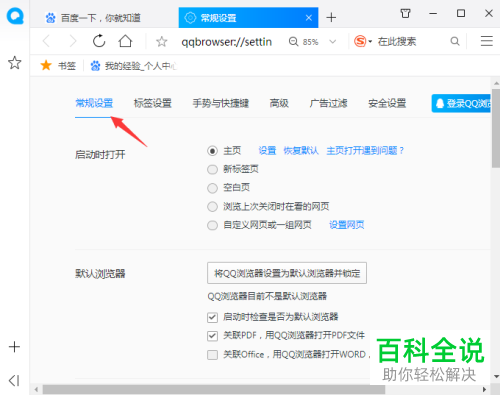Click the scroll-up arrow of vertical scrollbar
Viewport: 500px width, 395px height.
pyautogui.click(x=496, y=83)
